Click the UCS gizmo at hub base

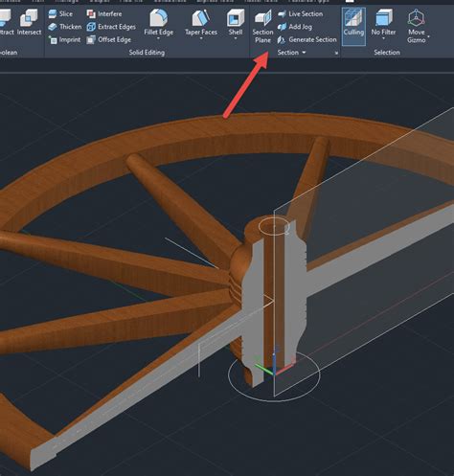click(274, 364)
